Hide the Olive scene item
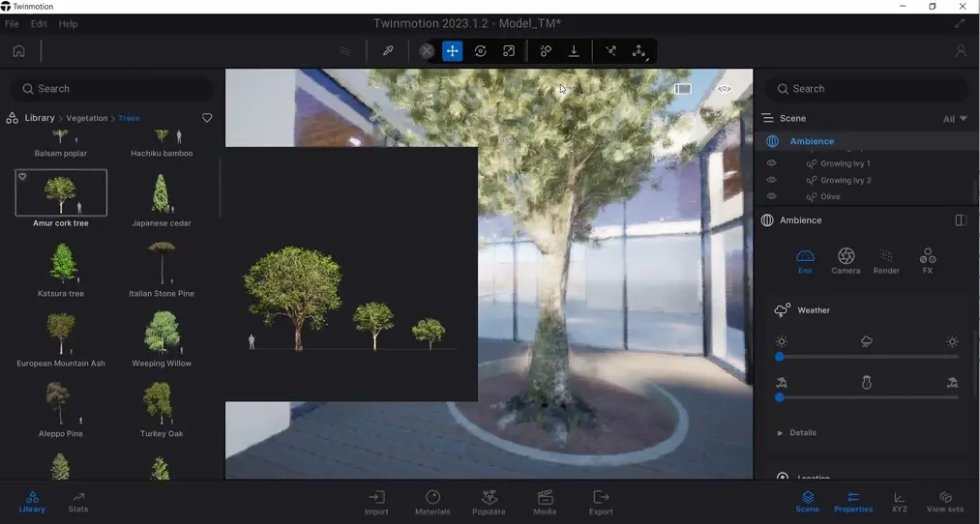 tap(771, 196)
